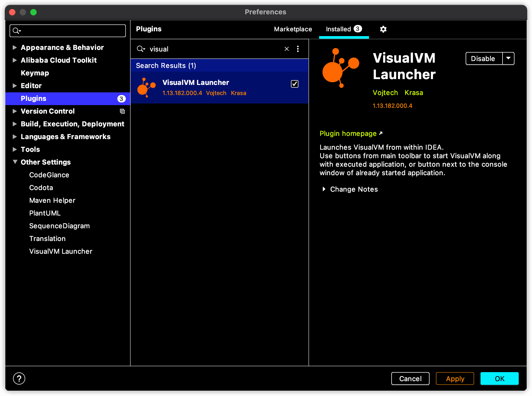Click the Launches VisualVM description text
The image size is (532, 396).
[x=413, y=160]
